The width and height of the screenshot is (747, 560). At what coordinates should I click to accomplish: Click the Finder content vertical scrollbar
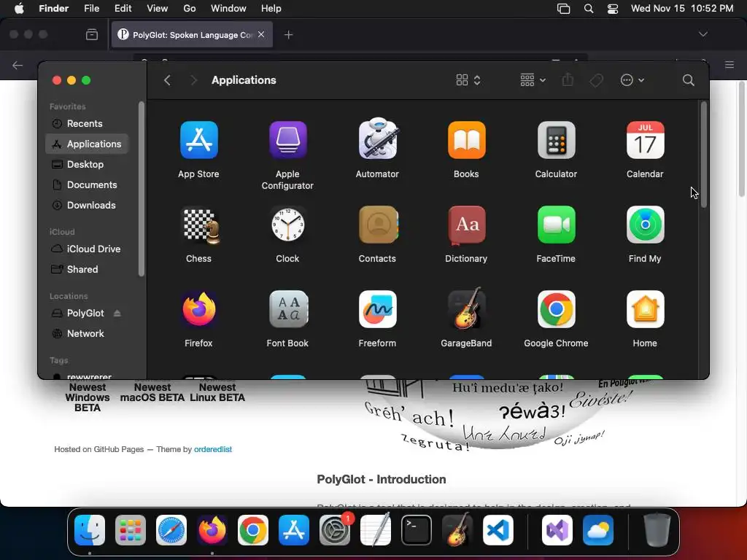pyautogui.click(x=704, y=155)
